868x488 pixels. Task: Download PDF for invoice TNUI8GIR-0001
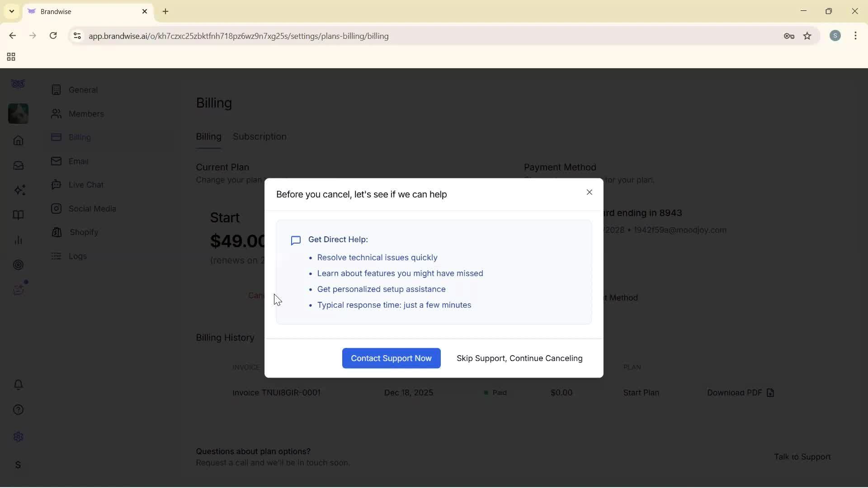coord(740,393)
